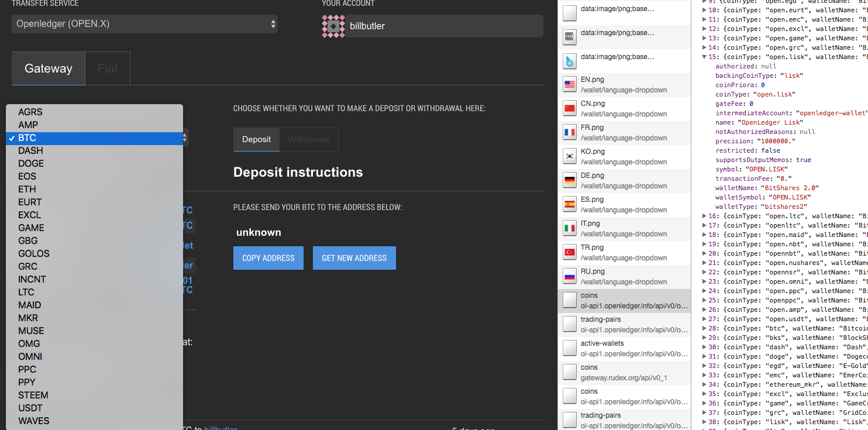Choose OMG from the coin list

coord(94,343)
